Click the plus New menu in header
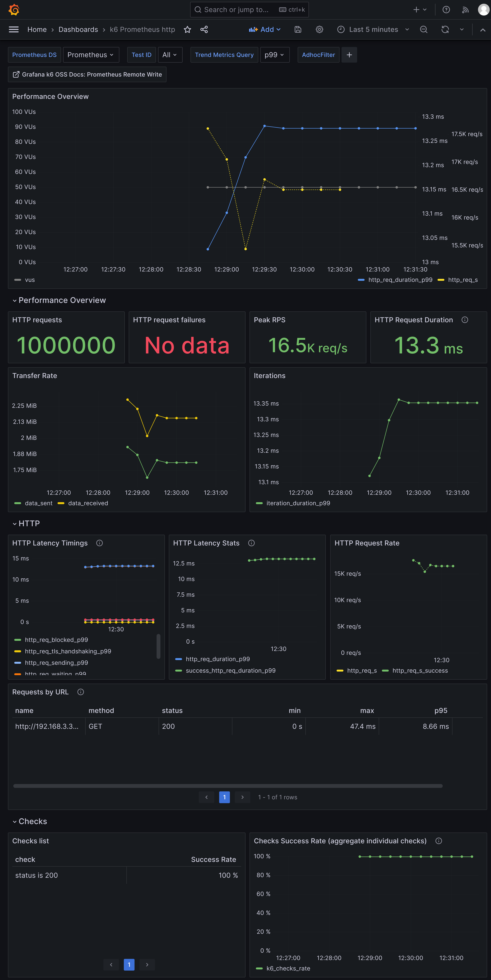491x980 pixels. (420, 10)
